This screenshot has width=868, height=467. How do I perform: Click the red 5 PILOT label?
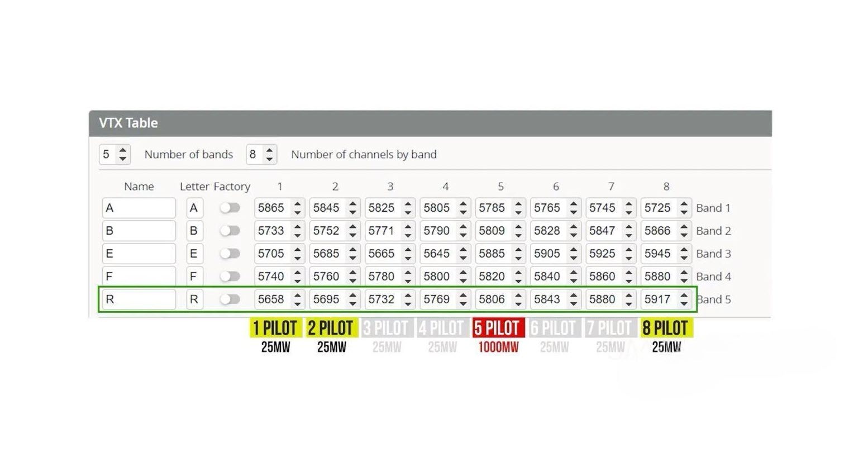498,328
